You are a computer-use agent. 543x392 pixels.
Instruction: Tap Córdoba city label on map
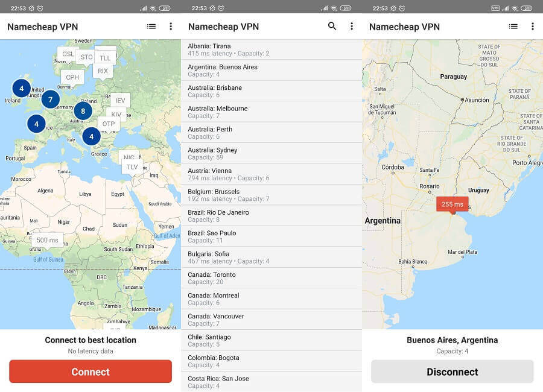(393, 167)
